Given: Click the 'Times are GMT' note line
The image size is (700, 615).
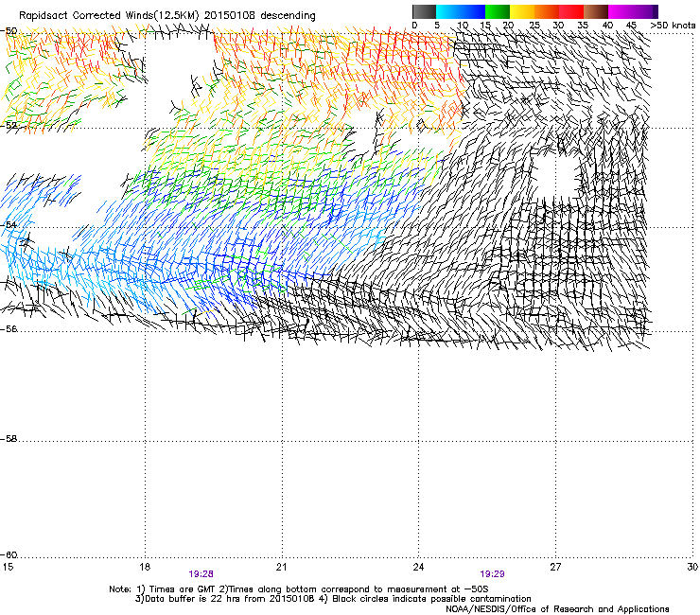Looking at the screenshot, I should pyautogui.click(x=299, y=589).
